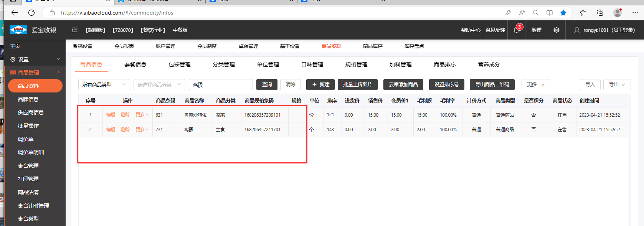Open 供应商信息 in the sidebar

(x=31, y=112)
